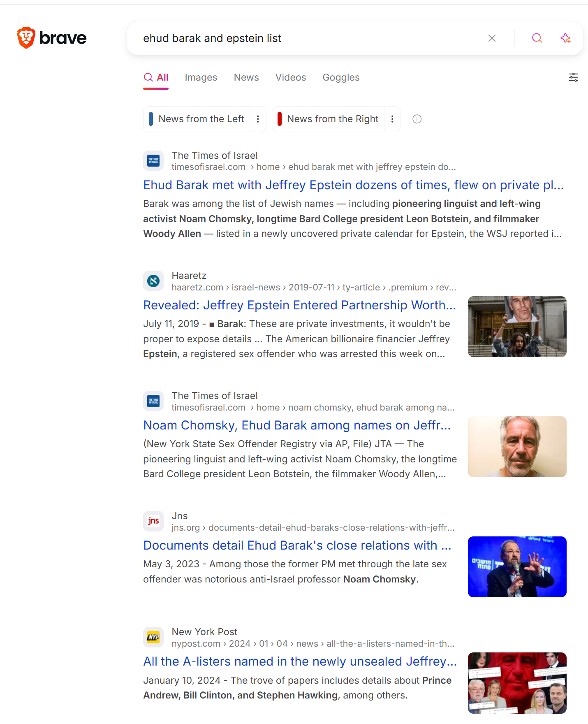Click the jns.org breadcrumb URL text
The image size is (588, 724).
click(x=313, y=528)
